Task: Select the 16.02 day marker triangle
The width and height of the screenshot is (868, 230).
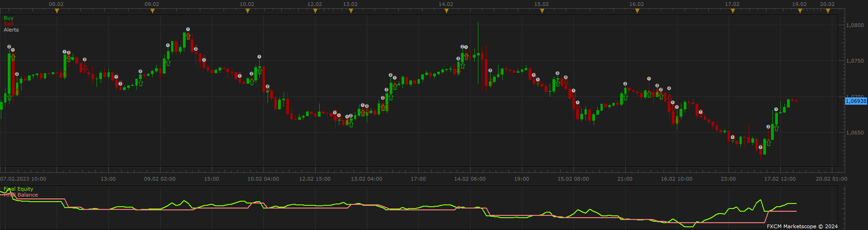Action: pos(637,11)
